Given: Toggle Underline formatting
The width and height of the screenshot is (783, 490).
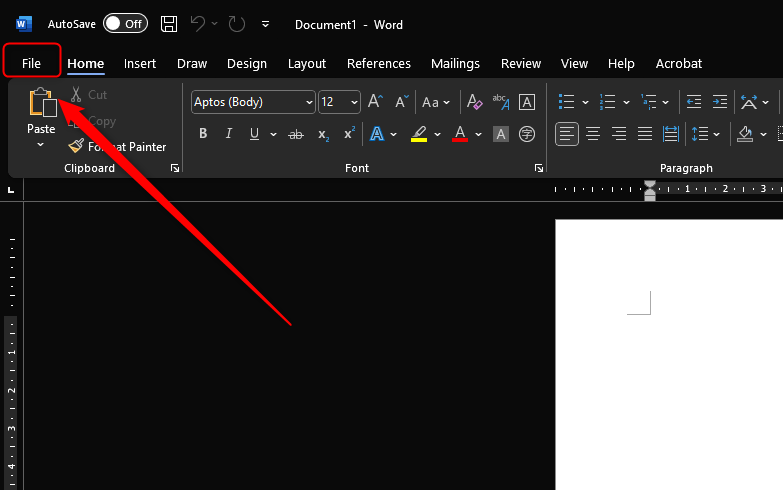Looking at the screenshot, I should pyautogui.click(x=254, y=134).
